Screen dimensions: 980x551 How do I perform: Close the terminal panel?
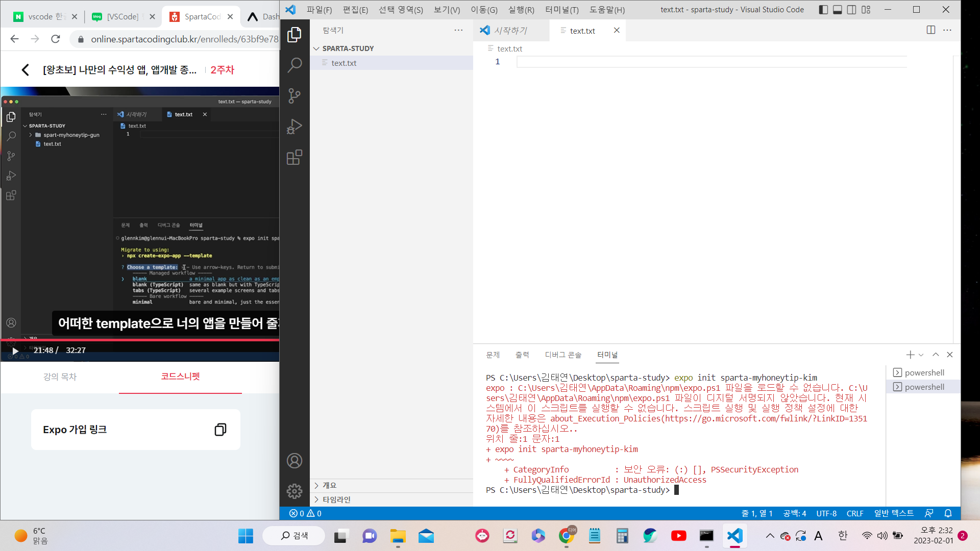[950, 355]
